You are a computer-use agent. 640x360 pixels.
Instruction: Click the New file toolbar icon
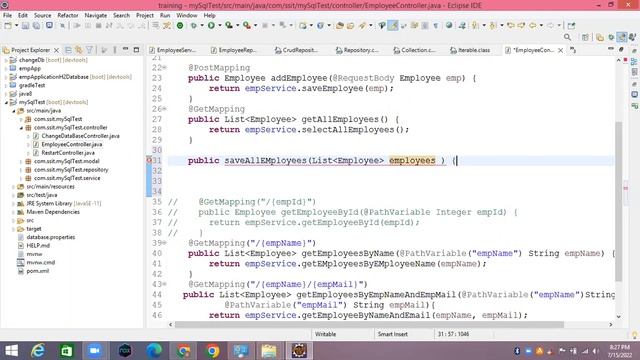[x=8, y=25]
